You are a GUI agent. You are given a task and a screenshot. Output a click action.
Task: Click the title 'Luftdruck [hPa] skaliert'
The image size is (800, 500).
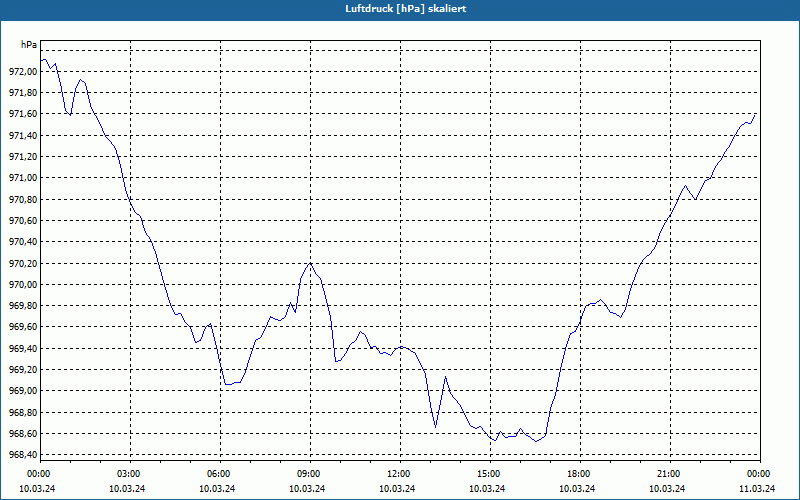click(406, 9)
